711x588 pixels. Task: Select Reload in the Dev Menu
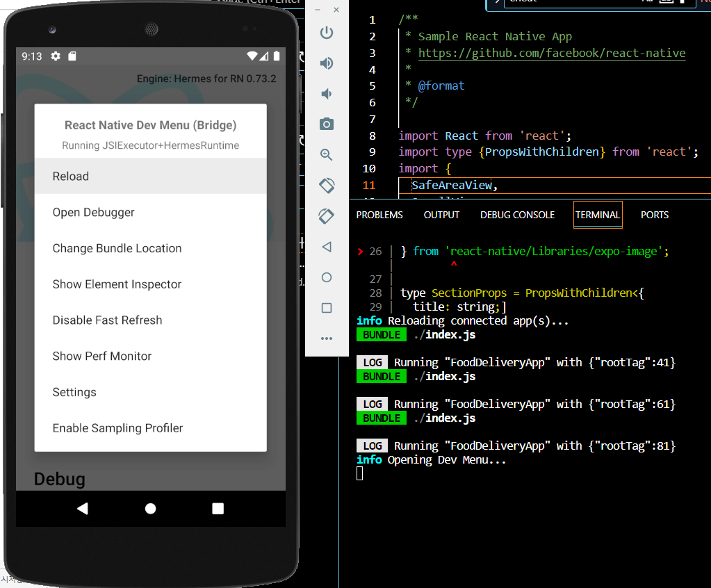pyautogui.click(x=151, y=176)
